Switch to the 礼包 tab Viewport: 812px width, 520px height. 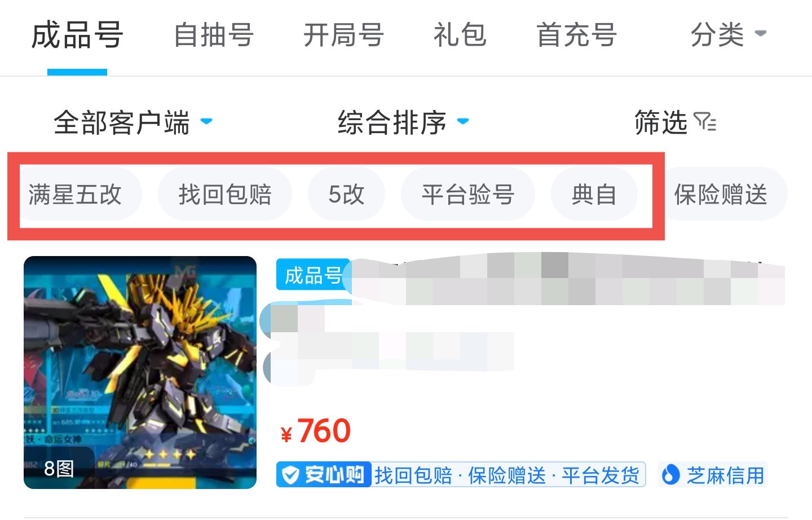pos(460,35)
